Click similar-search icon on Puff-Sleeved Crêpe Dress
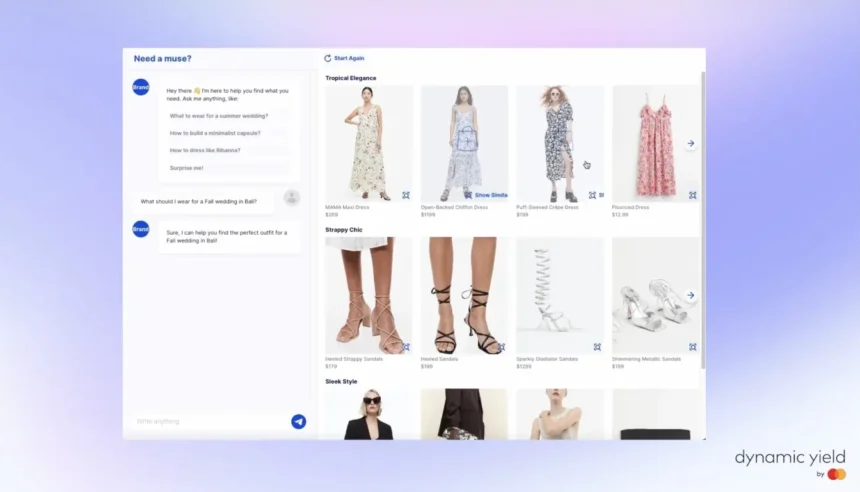 592,195
